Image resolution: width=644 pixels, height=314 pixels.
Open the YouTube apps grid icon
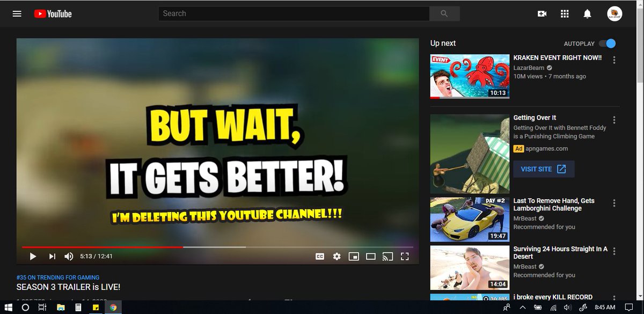pos(565,14)
